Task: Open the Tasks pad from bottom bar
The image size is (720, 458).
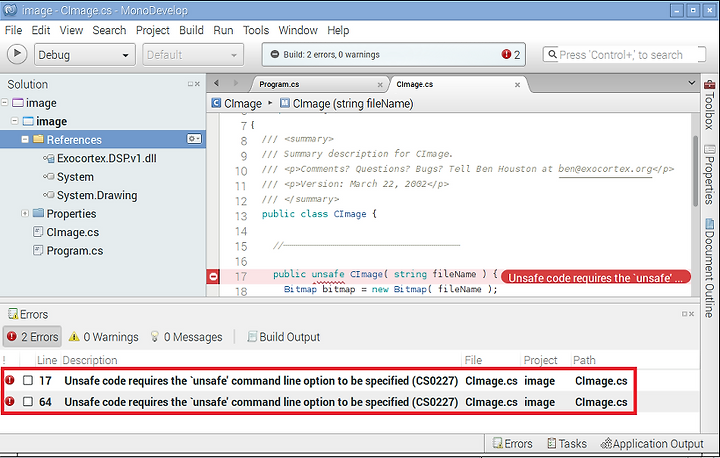Action: (x=567, y=444)
